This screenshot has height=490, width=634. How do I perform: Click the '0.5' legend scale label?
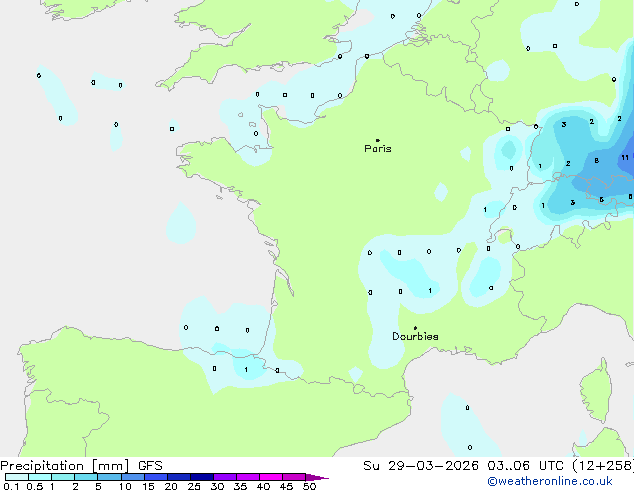click(35, 486)
